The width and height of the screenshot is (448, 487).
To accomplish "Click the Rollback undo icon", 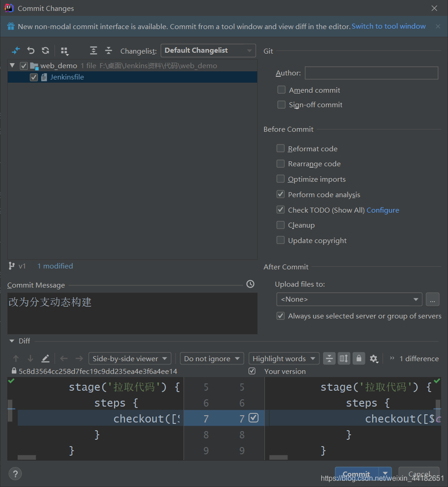I will click(x=30, y=50).
